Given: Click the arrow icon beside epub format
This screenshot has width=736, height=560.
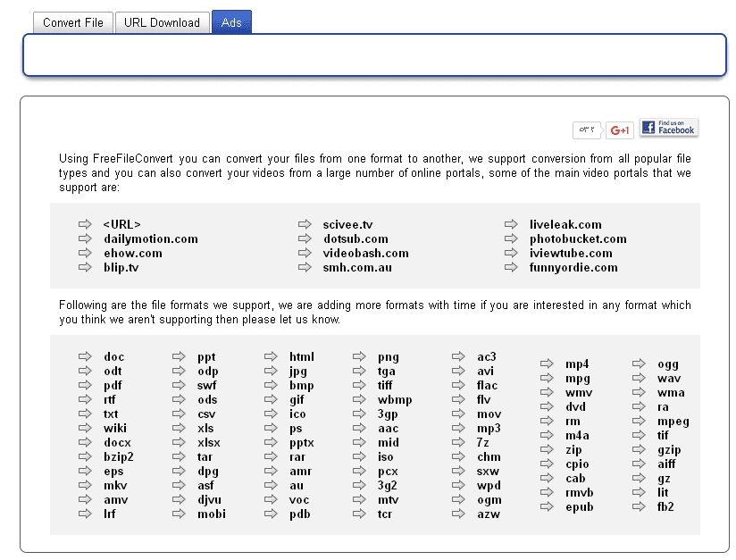Looking at the screenshot, I should point(547,506).
